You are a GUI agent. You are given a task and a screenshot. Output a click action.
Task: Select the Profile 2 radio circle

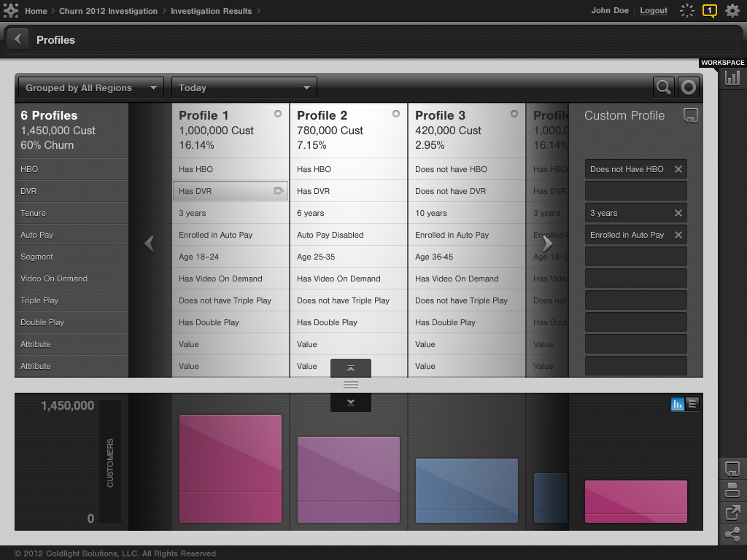pos(396,114)
